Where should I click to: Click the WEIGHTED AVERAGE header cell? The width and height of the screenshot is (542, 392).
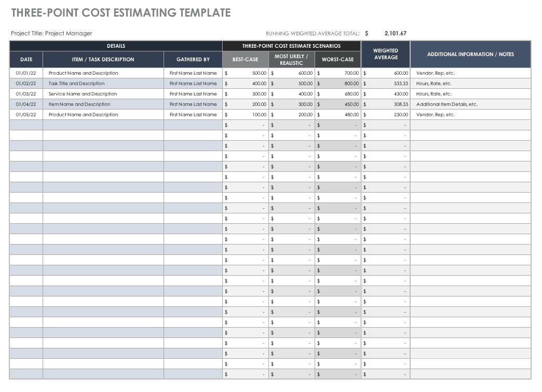coord(386,54)
